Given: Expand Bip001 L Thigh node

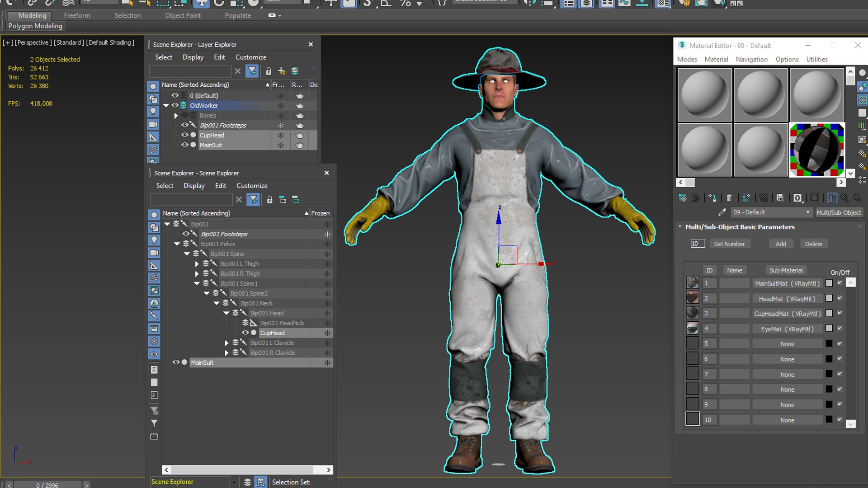Looking at the screenshot, I should (197, 264).
